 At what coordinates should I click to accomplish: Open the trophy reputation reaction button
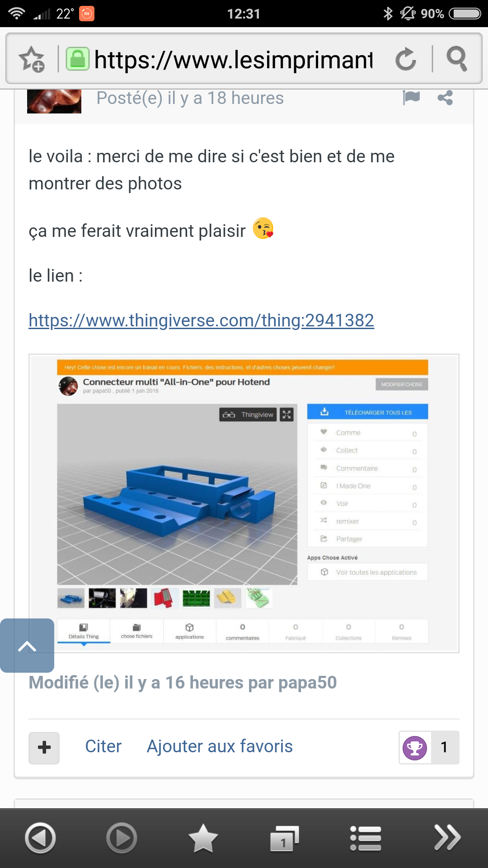point(415,748)
